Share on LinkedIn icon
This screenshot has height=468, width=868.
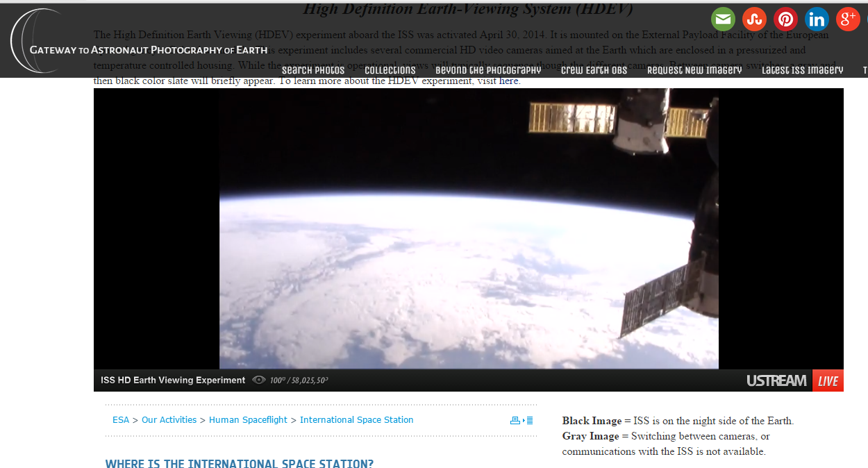817,19
